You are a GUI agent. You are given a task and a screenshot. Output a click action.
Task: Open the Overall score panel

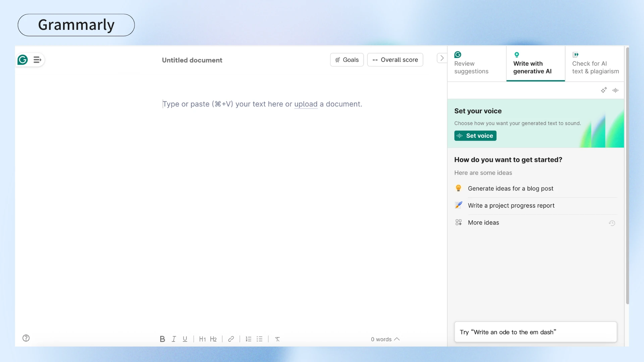coord(395,60)
